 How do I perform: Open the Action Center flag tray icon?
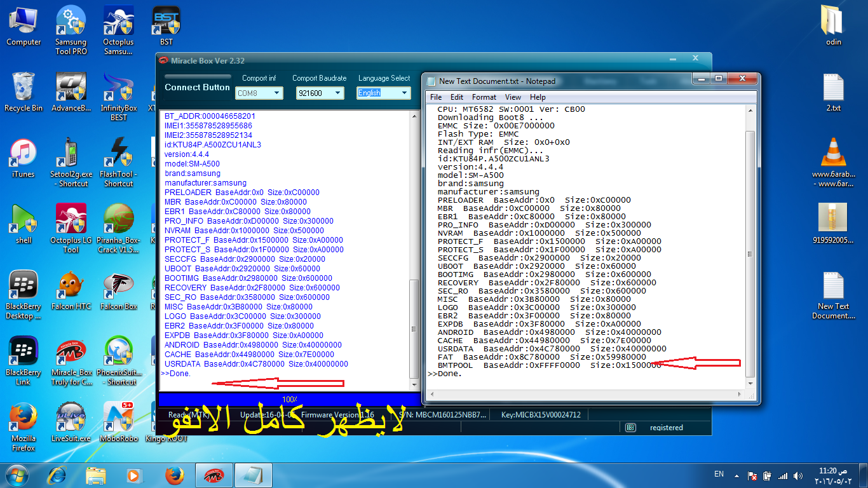tap(752, 475)
